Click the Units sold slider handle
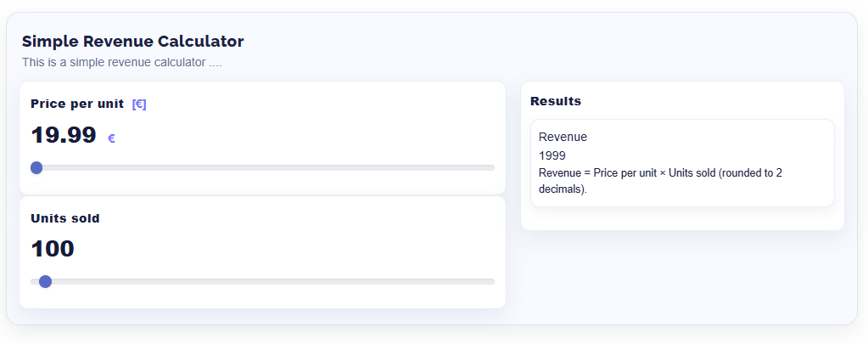This screenshot has width=868, height=344. click(x=46, y=281)
